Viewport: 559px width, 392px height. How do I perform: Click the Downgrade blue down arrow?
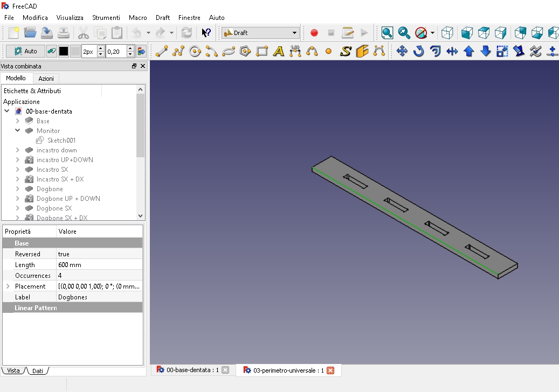pyautogui.click(x=486, y=51)
